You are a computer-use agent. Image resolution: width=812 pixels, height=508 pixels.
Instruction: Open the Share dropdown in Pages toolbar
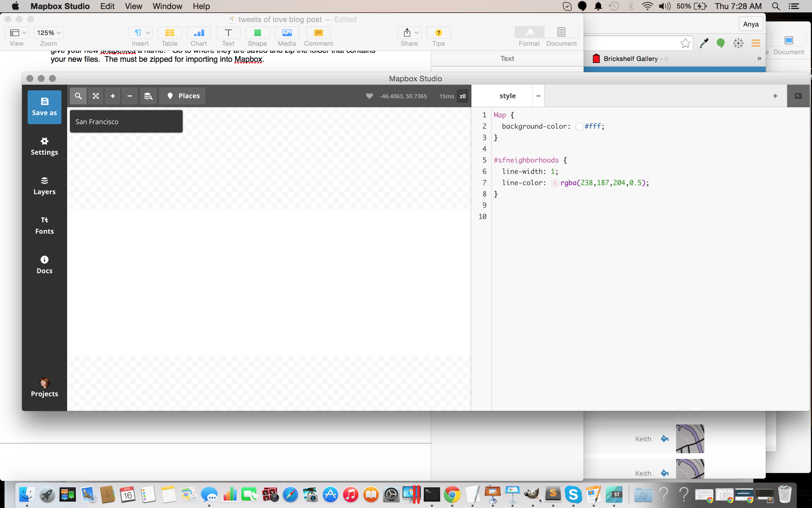click(409, 33)
